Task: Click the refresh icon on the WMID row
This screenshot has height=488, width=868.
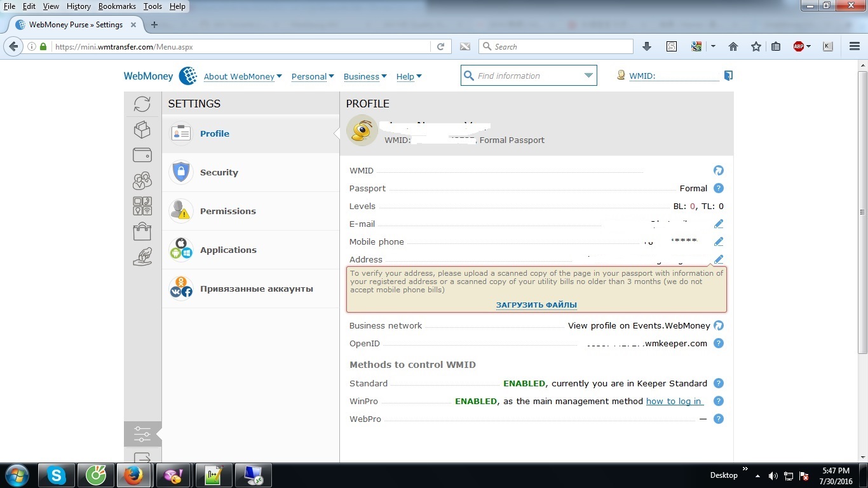Action: 719,170
